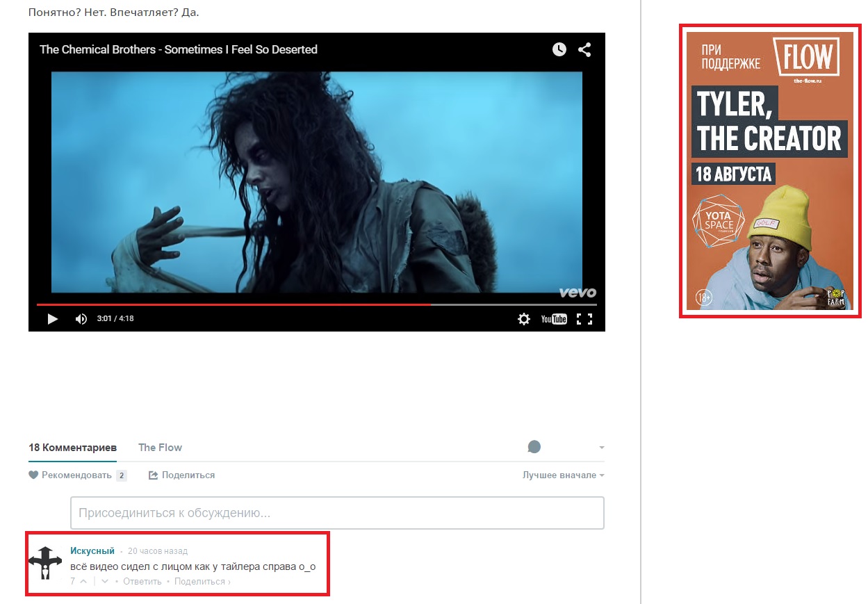This screenshot has height=604, width=868.
Task: Click the comment text about тайлера
Action: tap(193, 566)
